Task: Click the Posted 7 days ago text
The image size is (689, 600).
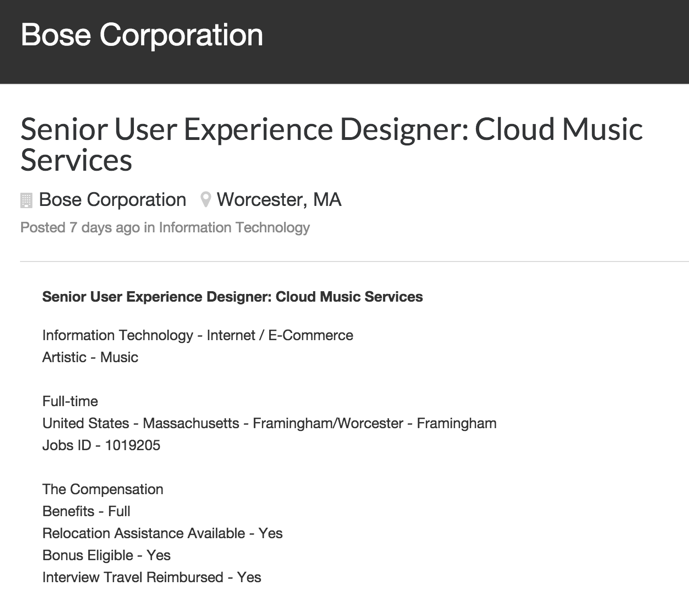Action: pos(80,228)
